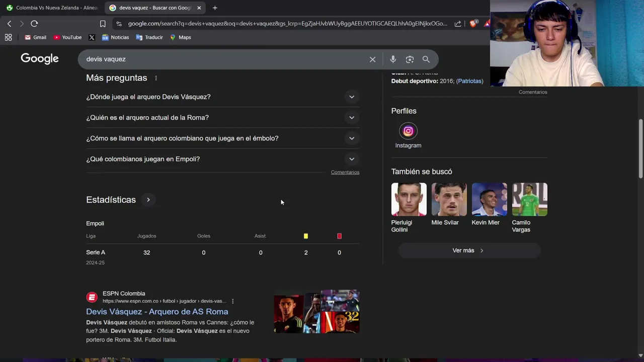Click Ver más under También se buscó
This screenshot has height=362, width=644.
pyautogui.click(x=469, y=250)
